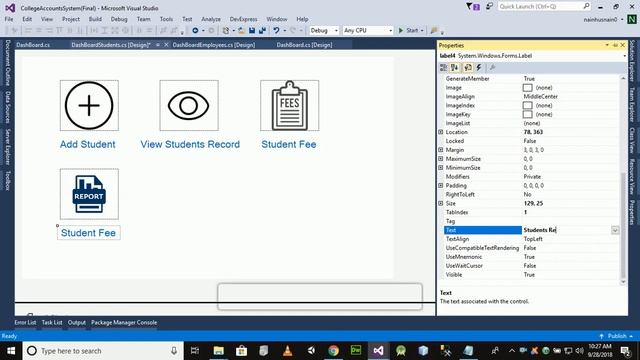640x360 pixels.
Task: Open Microsoft Store from taskbar
Action: coord(241,351)
